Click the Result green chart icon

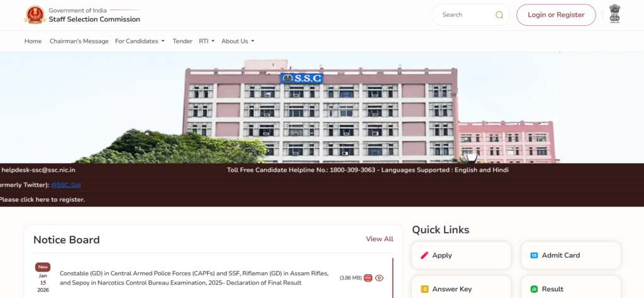click(534, 289)
